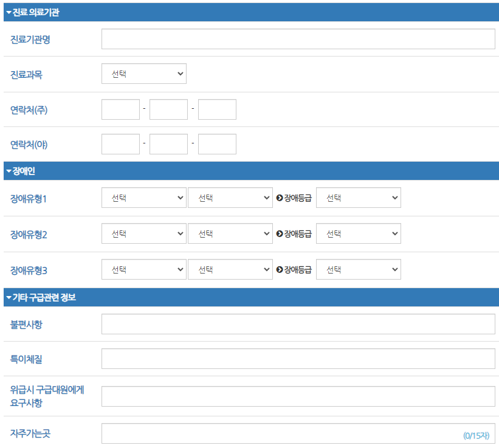The width and height of the screenshot is (499, 448).
Task: Click the last 연락처(주) phone box
Action: [217, 109]
